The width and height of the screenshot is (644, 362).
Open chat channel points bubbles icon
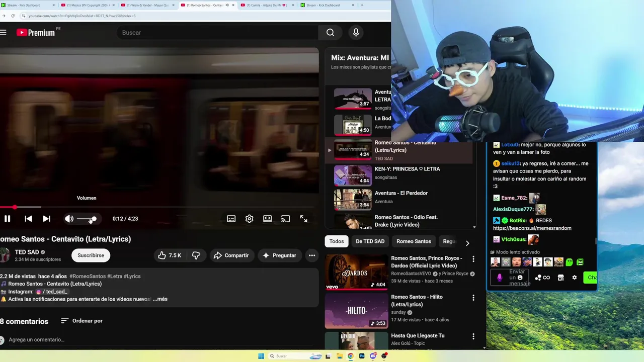pos(538,278)
